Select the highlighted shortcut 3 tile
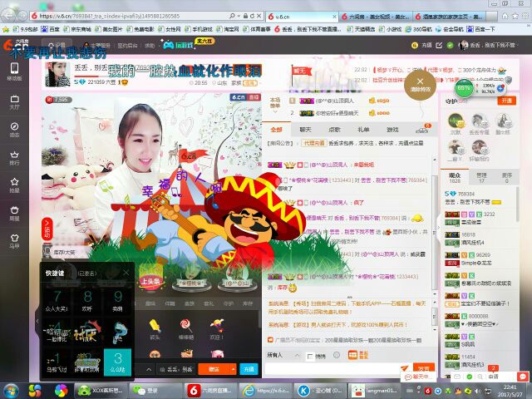The image size is (532, 399). coord(118,362)
